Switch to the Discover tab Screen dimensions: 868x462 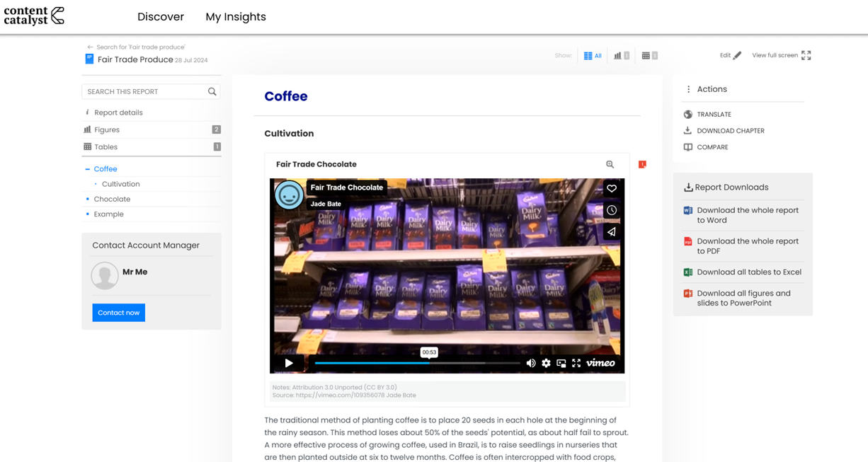click(x=161, y=16)
